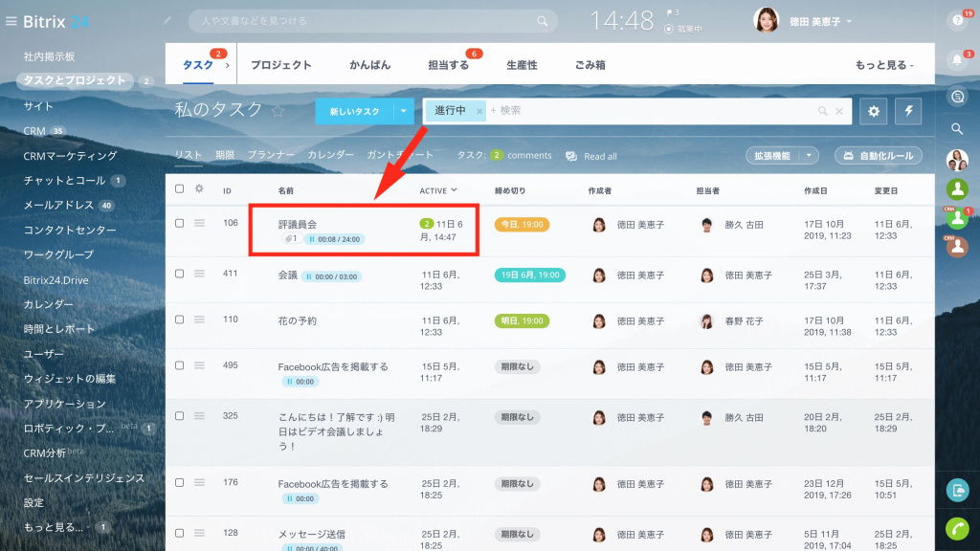Image resolution: width=980 pixels, height=551 pixels.
Task: Click the help question mark icon
Action: click(956, 21)
